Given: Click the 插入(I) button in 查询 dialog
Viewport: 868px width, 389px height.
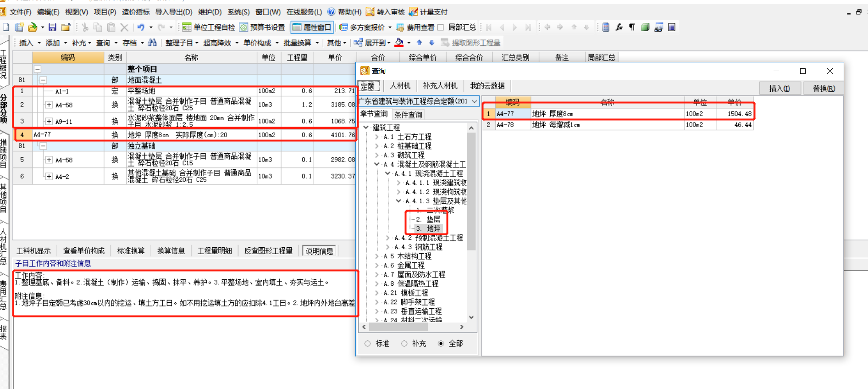Looking at the screenshot, I should (x=780, y=89).
